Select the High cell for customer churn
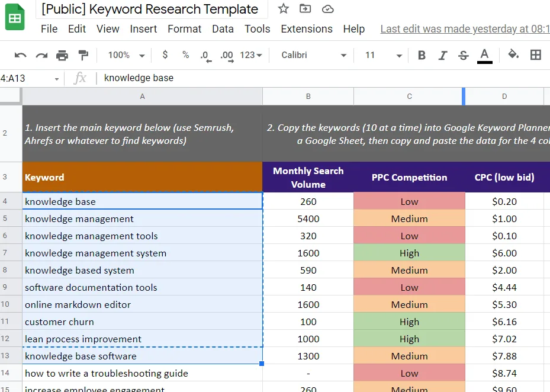This screenshot has height=392, width=550. pos(409,322)
